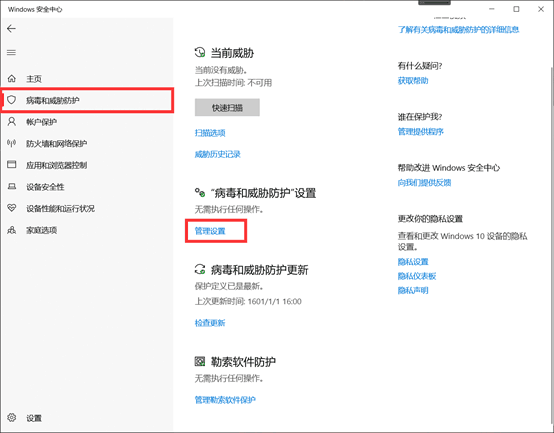The width and height of the screenshot is (554, 433).
Task: Open the 威胁历史记录 link
Action: tap(218, 154)
